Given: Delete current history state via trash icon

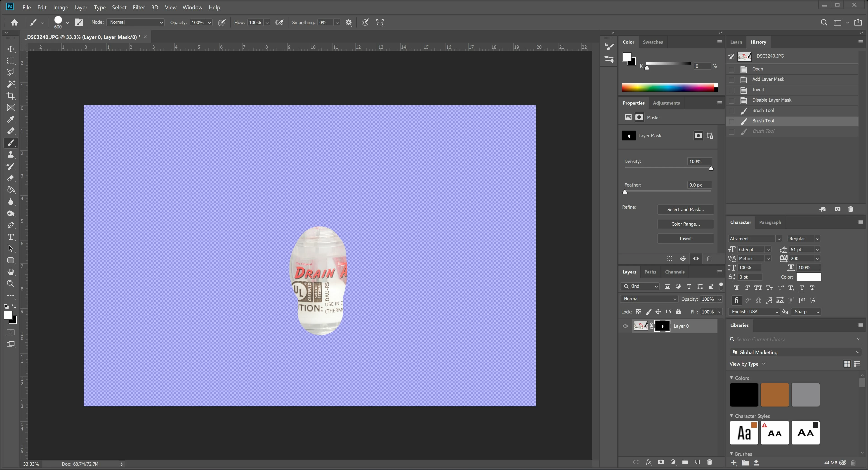Looking at the screenshot, I should pyautogui.click(x=850, y=209).
